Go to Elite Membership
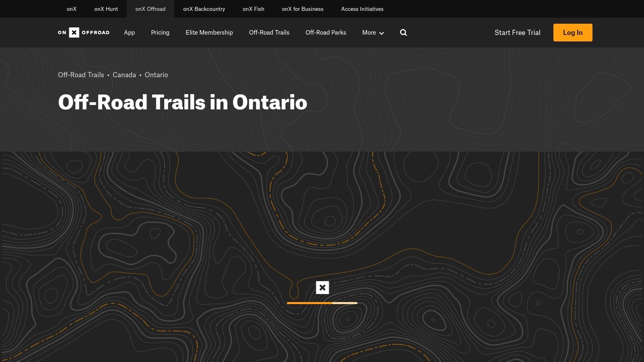The height and width of the screenshot is (362, 644). [x=209, y=33]
